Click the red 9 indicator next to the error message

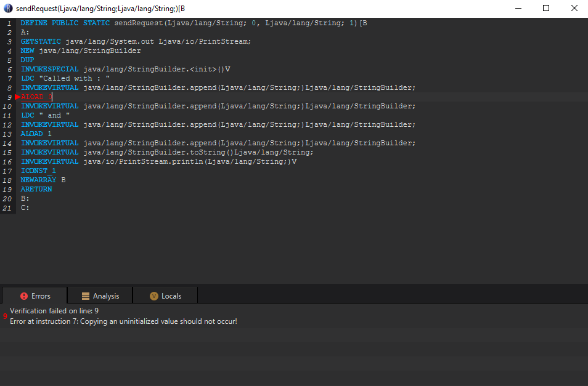coord(5,316)
